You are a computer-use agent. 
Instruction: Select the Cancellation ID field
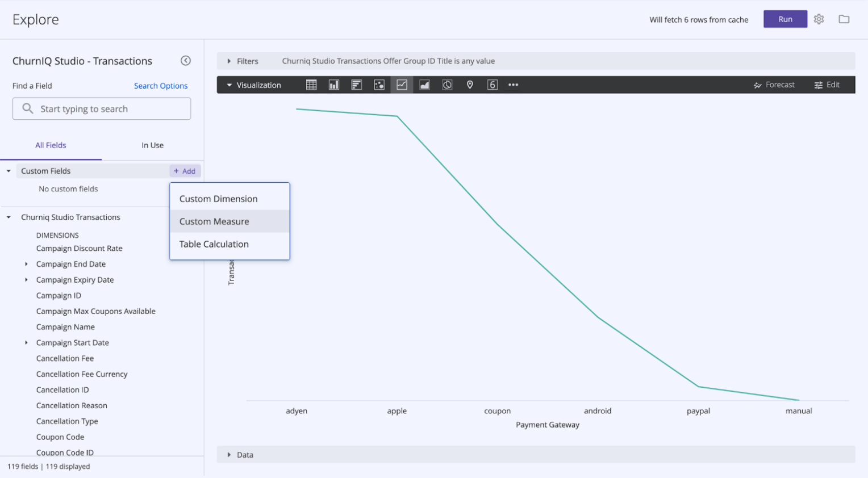(62, 390)
